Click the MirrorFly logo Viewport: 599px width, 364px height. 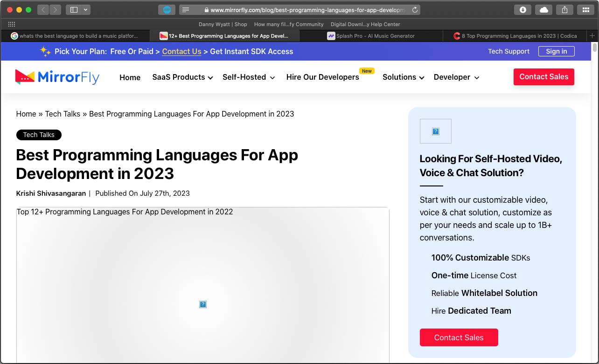coord(57,77)
